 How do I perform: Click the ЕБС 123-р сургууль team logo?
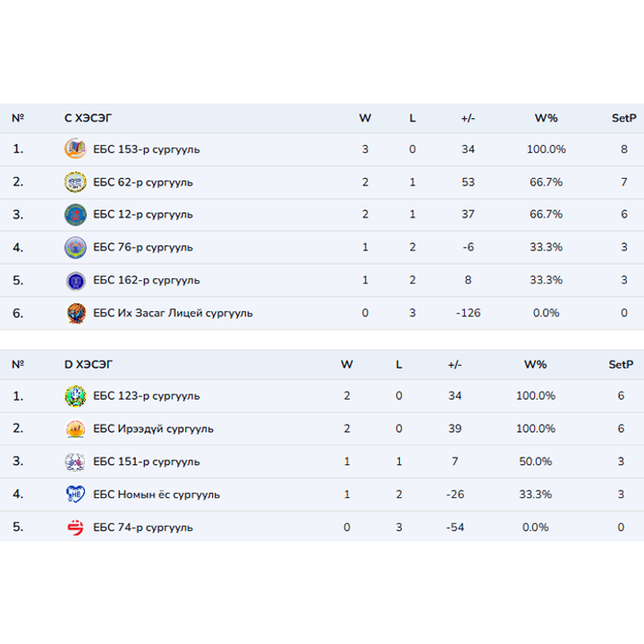[x=75, y=396]
